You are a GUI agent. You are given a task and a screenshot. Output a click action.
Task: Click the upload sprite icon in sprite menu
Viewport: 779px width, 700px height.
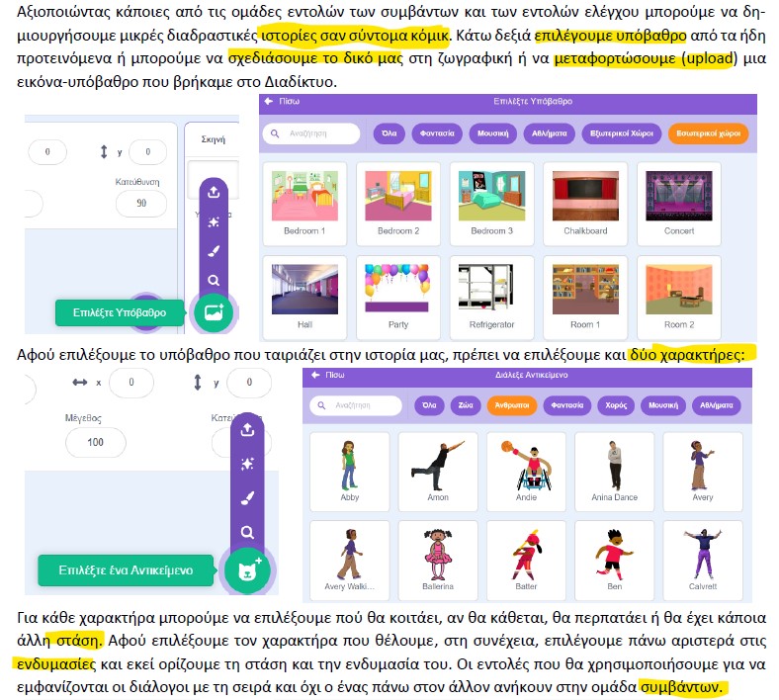coord(247,429)
